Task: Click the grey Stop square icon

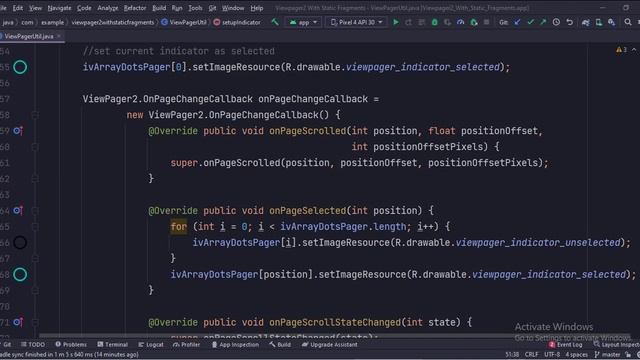Action: 487,22
